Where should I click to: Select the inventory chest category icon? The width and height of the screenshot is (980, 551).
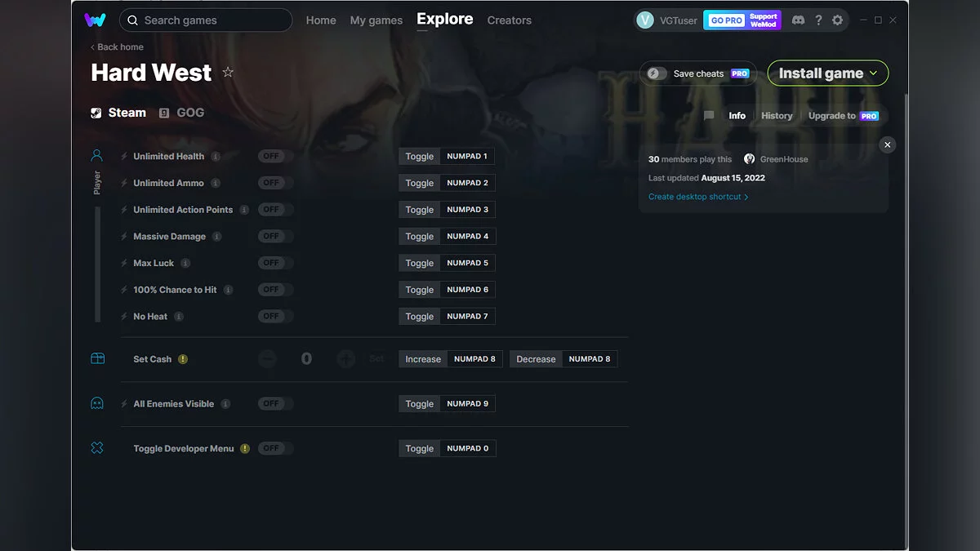click(x=97, y=358)
